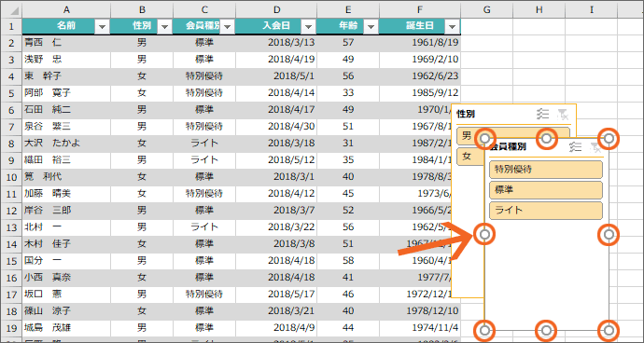Select column H header

point(539,10)
